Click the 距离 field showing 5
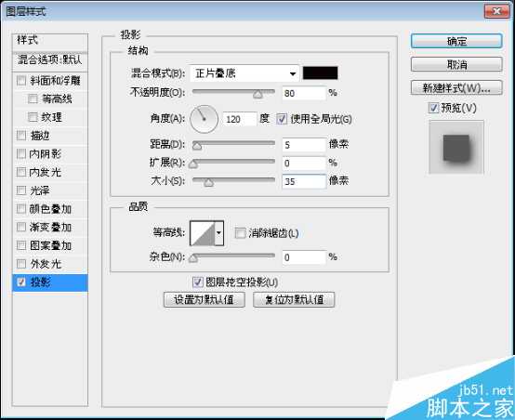This screenshot has width=515, height=420. (x=304, y=145)
